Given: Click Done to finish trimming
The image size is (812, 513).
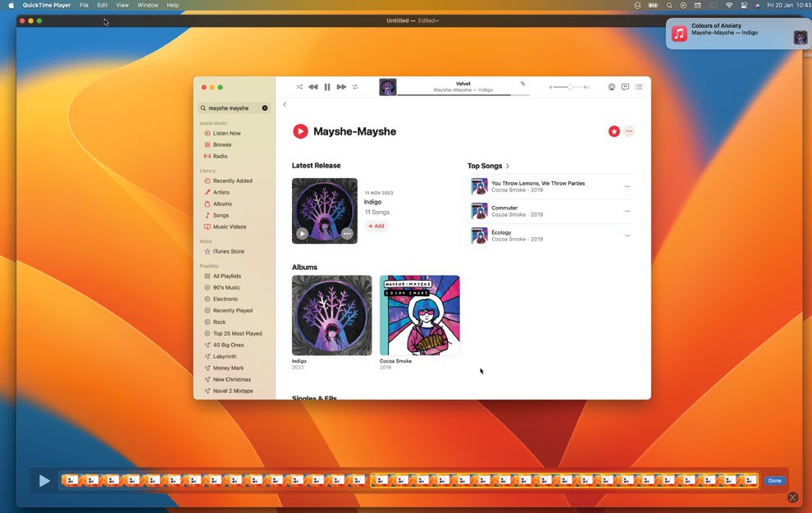Looking at the screenshot, I should tap(775, 481).
